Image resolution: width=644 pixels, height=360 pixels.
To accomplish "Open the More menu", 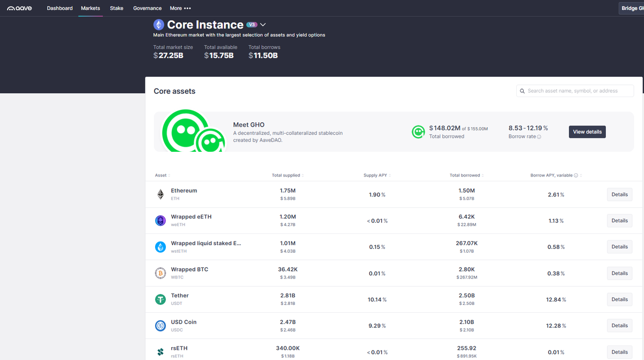I will (180, 8).
